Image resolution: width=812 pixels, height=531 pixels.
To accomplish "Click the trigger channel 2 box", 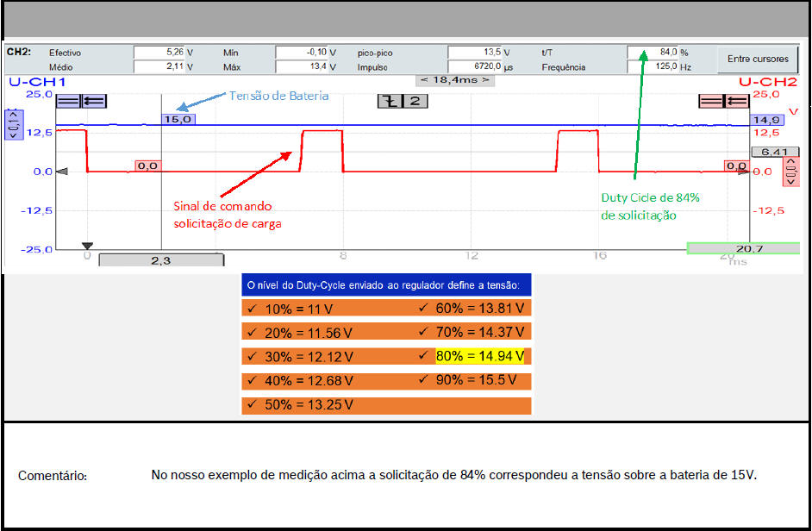I will coord(415,101).
